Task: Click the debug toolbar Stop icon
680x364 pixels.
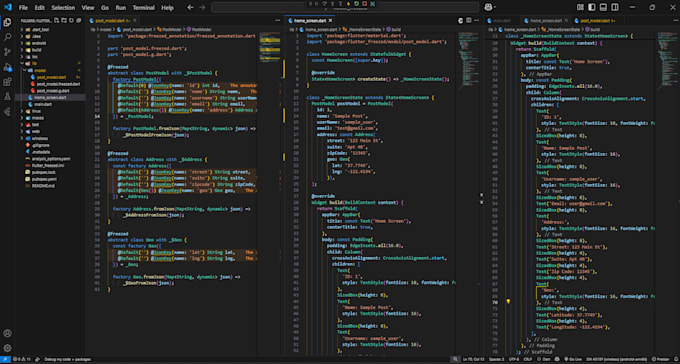Action: coord(364,4)
